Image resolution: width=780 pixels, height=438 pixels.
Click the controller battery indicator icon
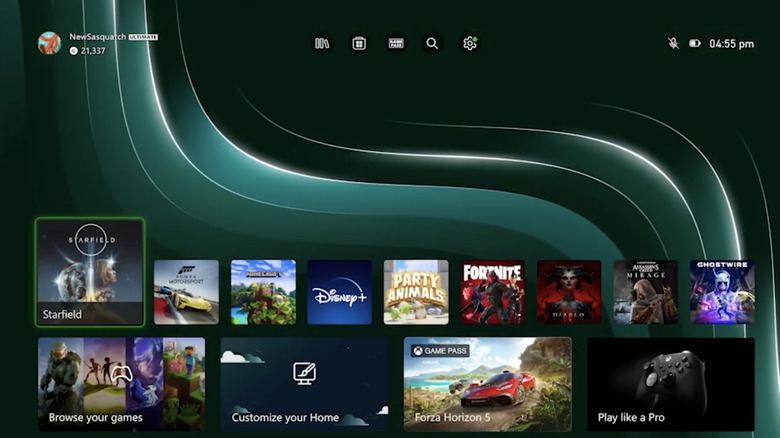(695, 44)
